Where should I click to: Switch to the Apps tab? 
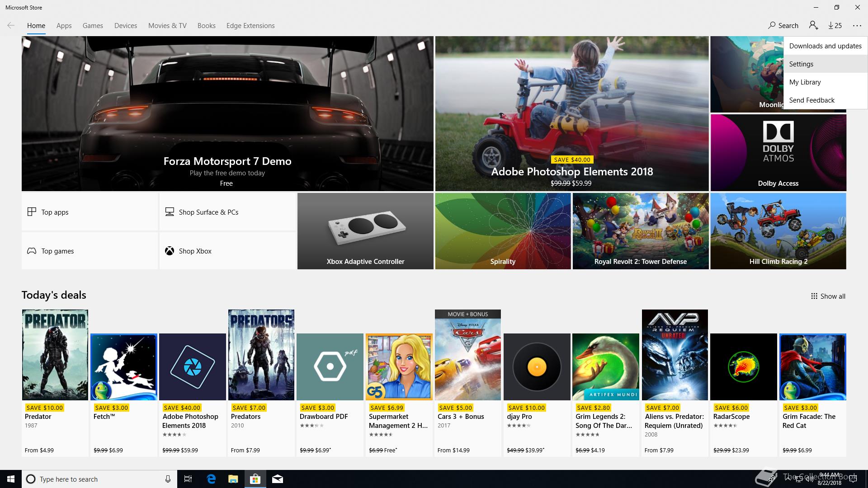(64, 26)
